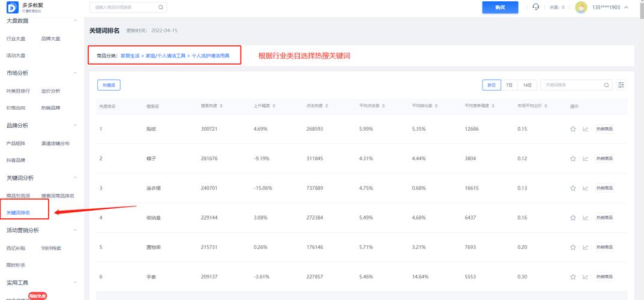Screen dimensions: 644x300
Task: Click the search magnifier in top product search
Action: (x=161, y=7)
